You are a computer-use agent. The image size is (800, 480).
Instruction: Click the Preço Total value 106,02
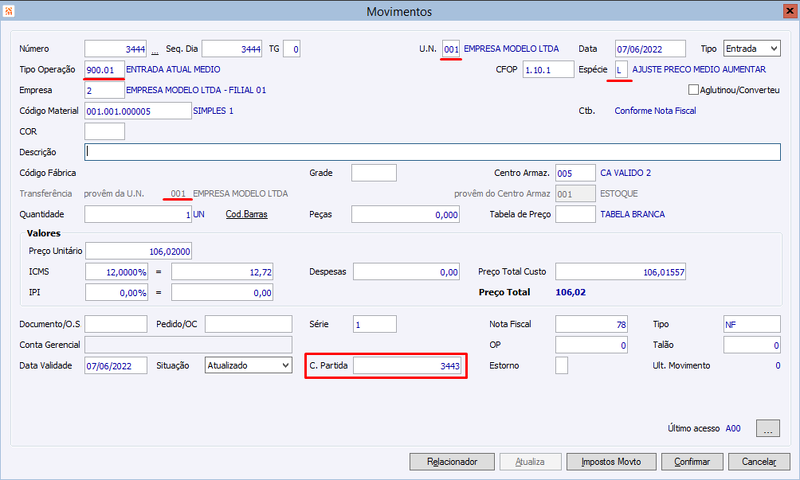[x=570, y=292]
